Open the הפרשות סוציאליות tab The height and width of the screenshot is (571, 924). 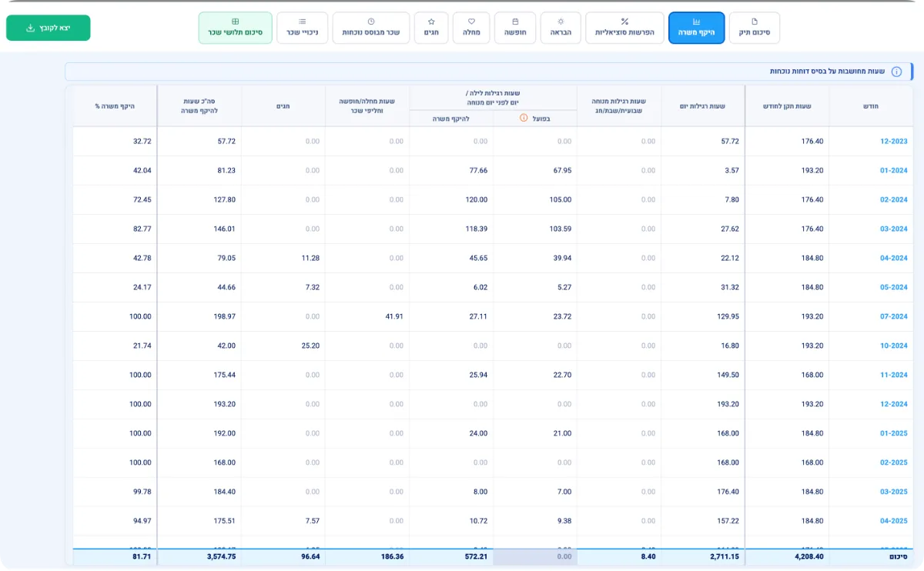click(624, 28)
